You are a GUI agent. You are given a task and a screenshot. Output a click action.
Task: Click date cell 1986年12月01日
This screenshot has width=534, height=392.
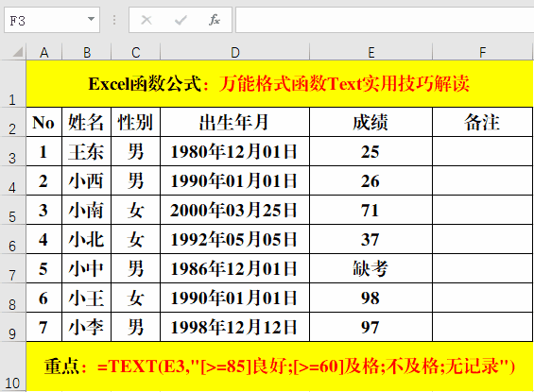234,268
